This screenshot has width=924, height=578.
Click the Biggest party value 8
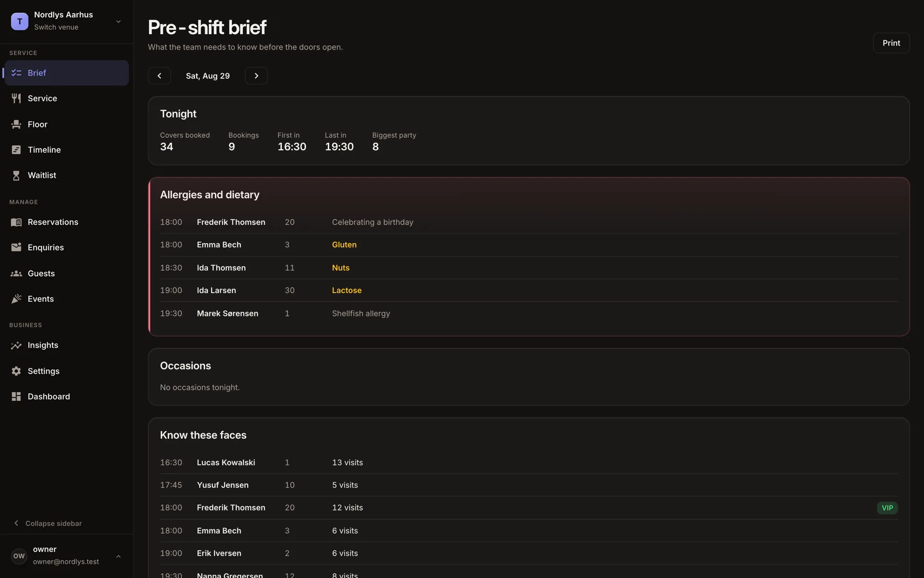(375, 147)
